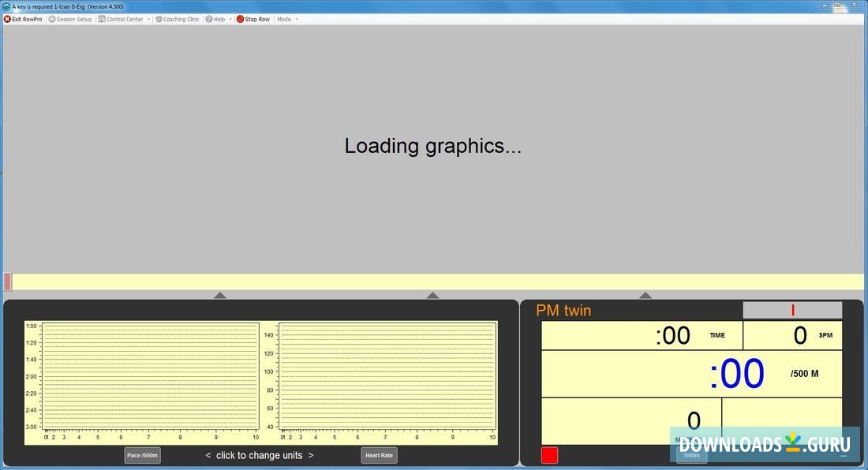Click the Exit RowPro toolbar button
868x470 pixels.
(23, 19)
